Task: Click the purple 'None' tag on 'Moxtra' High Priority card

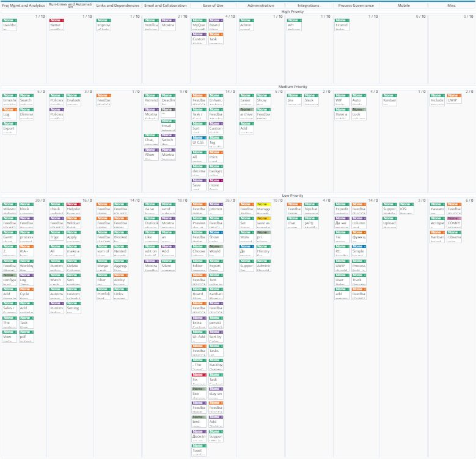Action: tap(167, 20)
